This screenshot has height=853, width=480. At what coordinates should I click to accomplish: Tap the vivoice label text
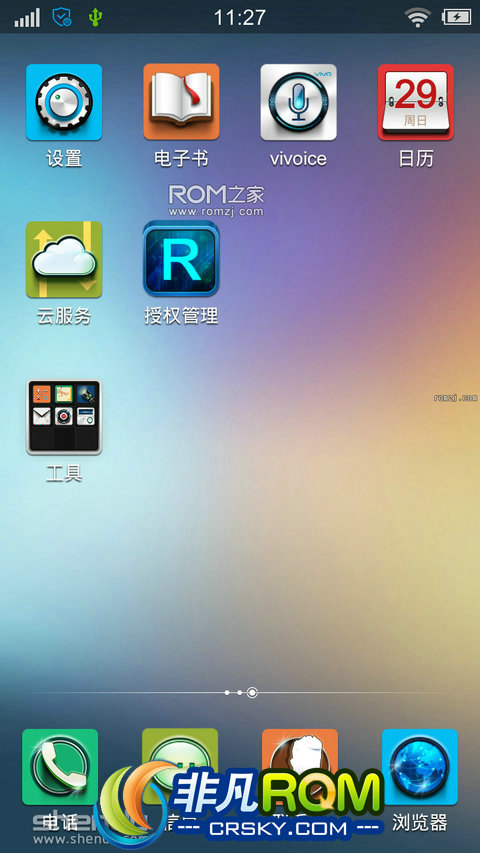tap(298, 159)
